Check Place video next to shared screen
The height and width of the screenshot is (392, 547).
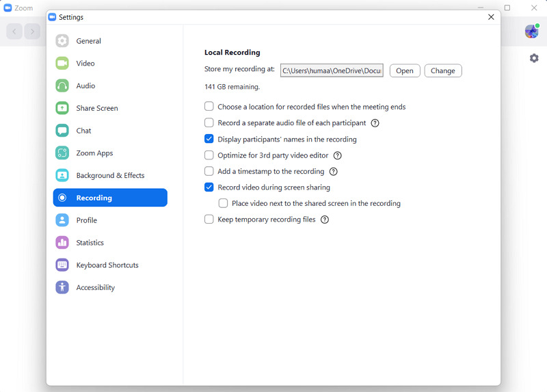coord(224,203)
